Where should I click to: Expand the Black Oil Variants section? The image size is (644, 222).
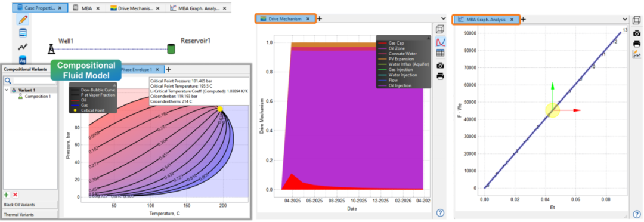pyautogui.click(x=29, y=204)
